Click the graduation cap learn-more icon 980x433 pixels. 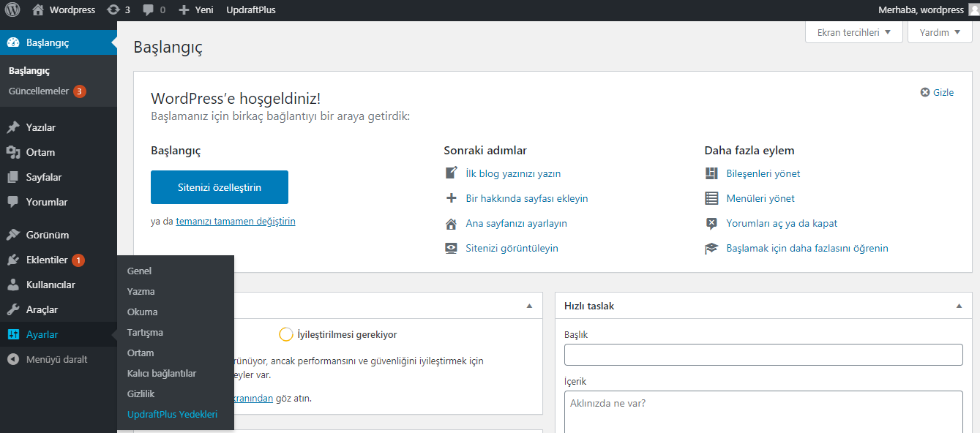click(711, 248)
